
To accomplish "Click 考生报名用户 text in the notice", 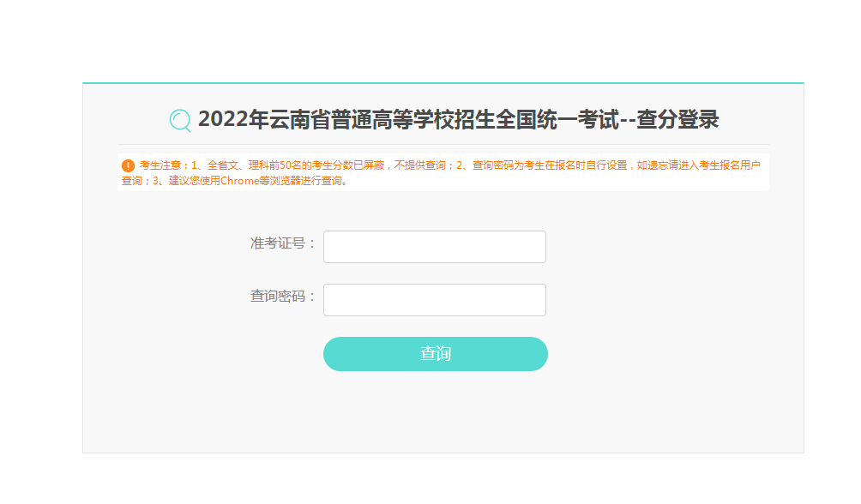I will [x=730, y=165].
